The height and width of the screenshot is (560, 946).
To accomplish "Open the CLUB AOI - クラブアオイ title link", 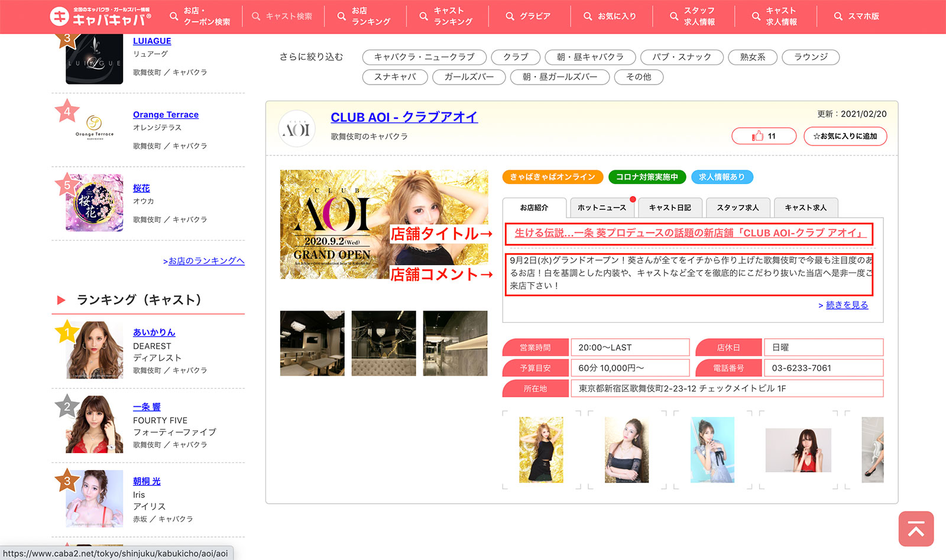I will tap(404, 117).
